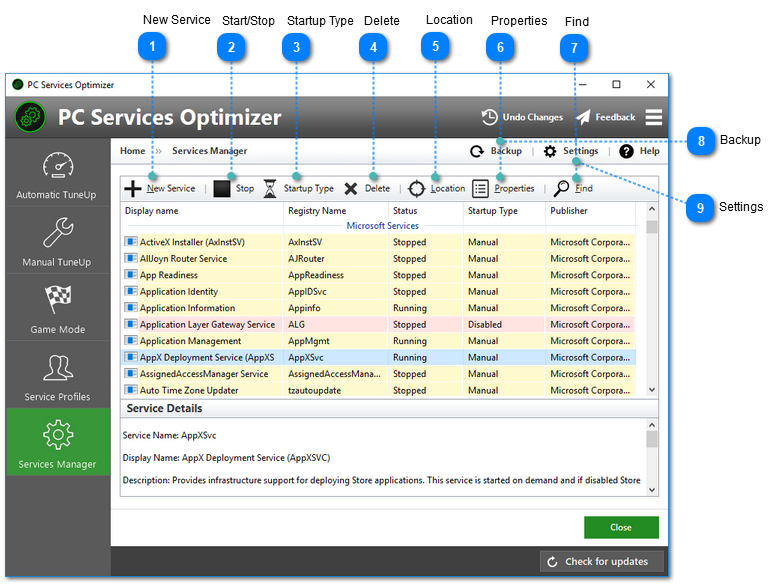Click the Find magnifier icon
Screen dimensions: 780x586
coord(561,189)
